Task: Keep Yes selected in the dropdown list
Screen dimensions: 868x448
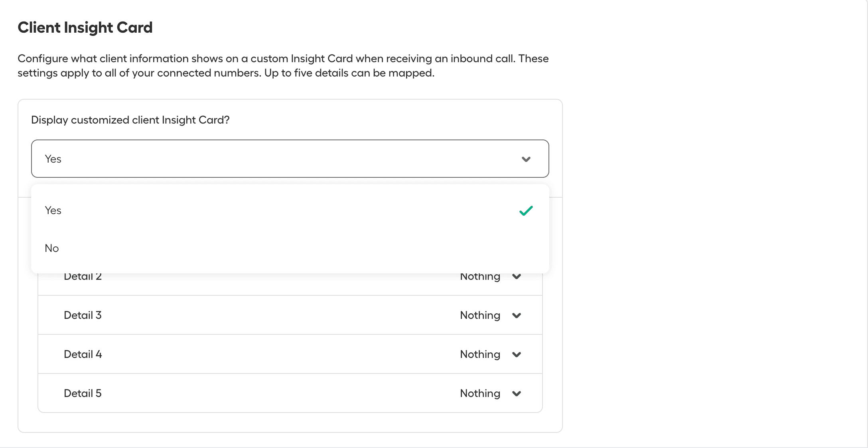Action: 53,210
